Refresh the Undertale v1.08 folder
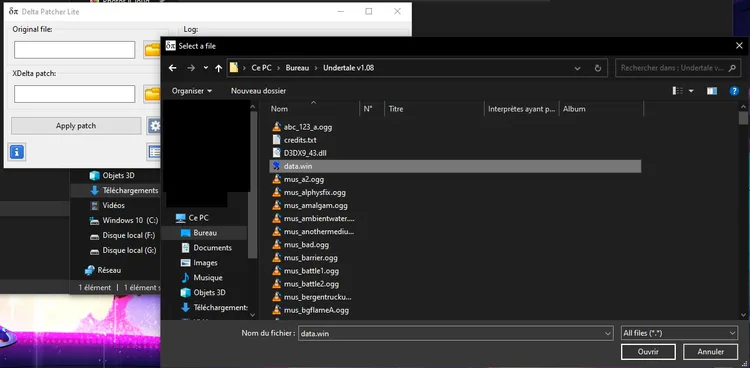This screenshot has width=750, height=368. (x=597, y=68)
